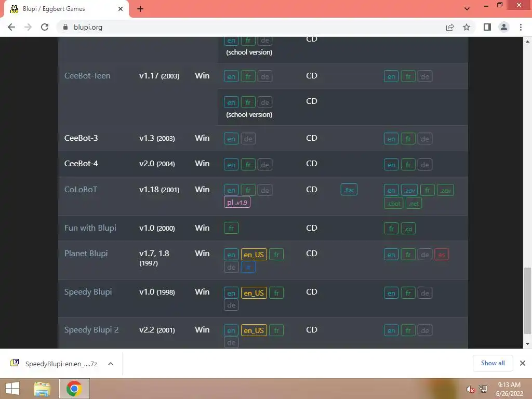The image size is (532, 399).
Task: Bookmark this page with the star
Action: [467, 27]
